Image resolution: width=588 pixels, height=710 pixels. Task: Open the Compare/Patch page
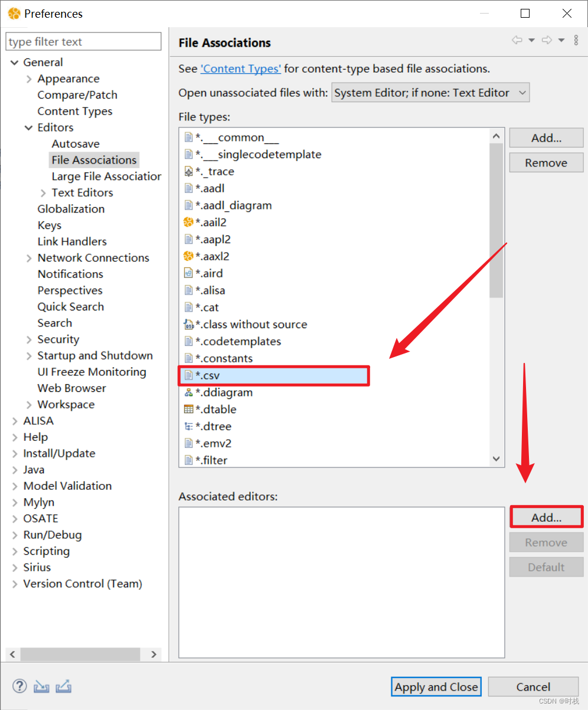point(77,95)
